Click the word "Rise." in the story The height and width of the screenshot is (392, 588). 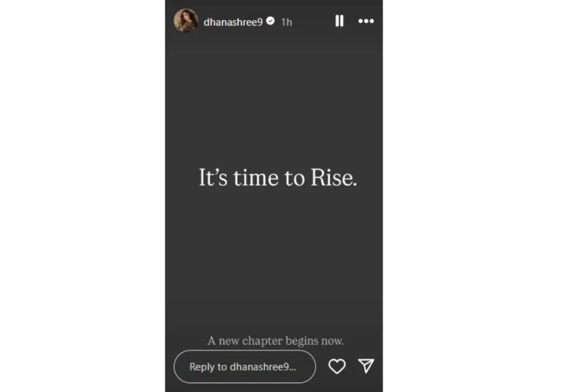click(334, 178)
